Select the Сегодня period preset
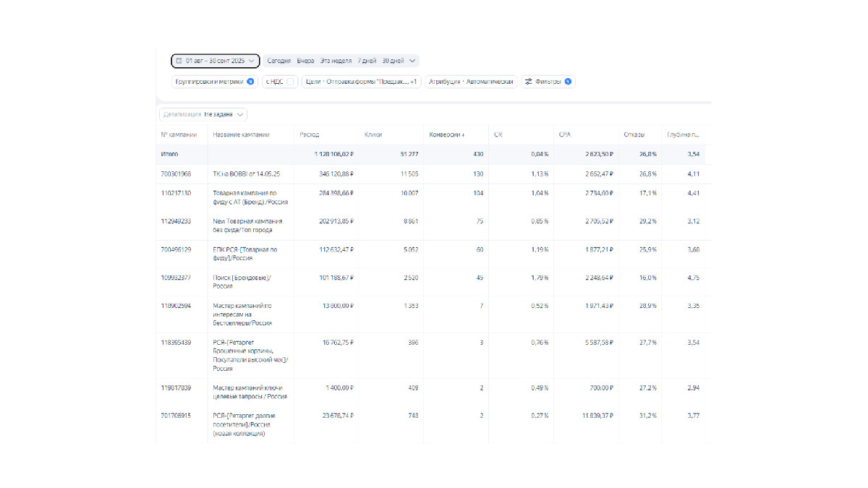The width and height of the screenshot is (868, 488). point(278,61)
